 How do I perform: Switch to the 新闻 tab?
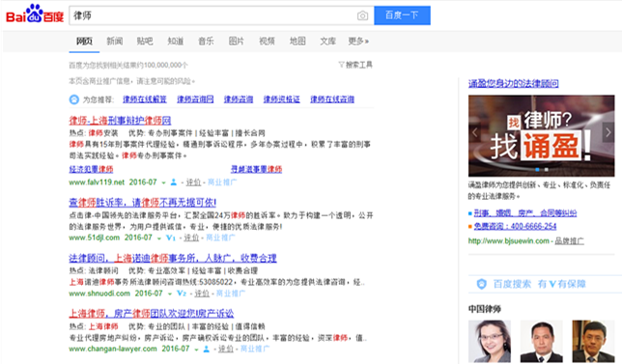pos(115,42)
